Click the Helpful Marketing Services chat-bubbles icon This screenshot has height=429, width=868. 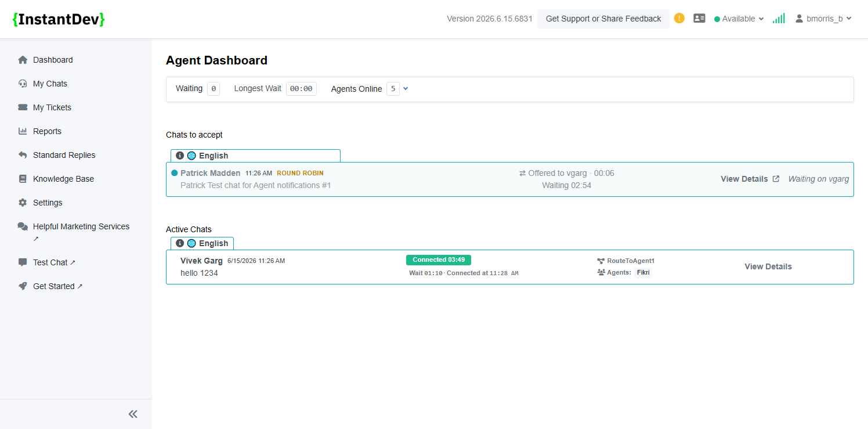pyautogui.click(x=23, y=226)
